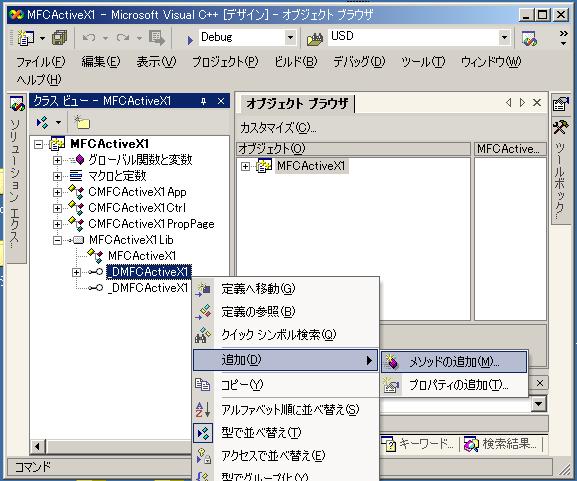Expand the CMFCActiveX1PropPage class node
The width and height of the screenshot is (577, 481).
[x=57, y=224]
